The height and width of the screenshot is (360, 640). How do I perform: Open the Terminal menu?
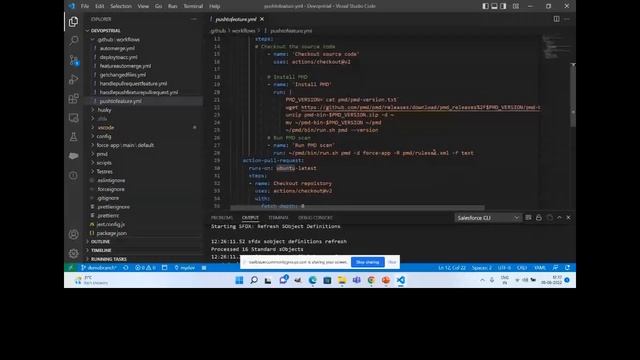[x=193, y=6]
